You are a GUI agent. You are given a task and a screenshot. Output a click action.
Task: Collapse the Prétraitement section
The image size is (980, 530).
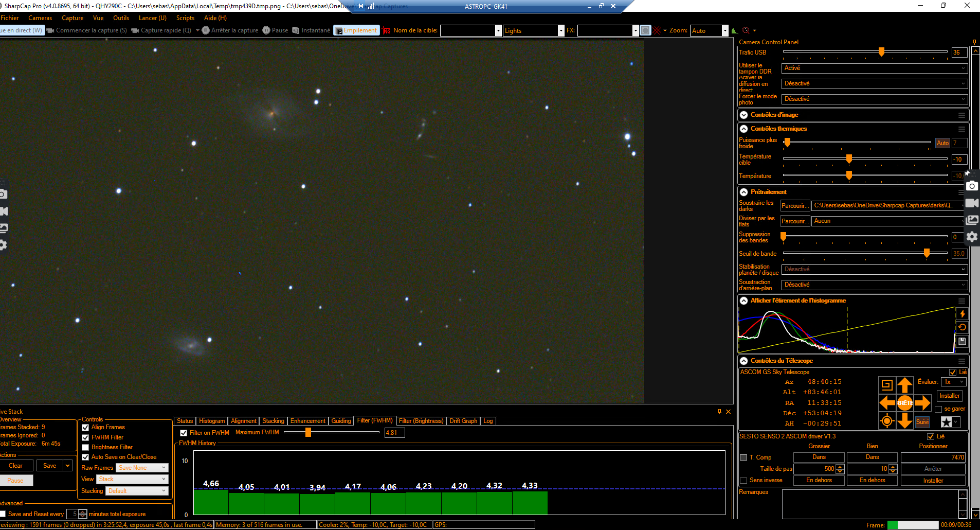click(744, 192)
